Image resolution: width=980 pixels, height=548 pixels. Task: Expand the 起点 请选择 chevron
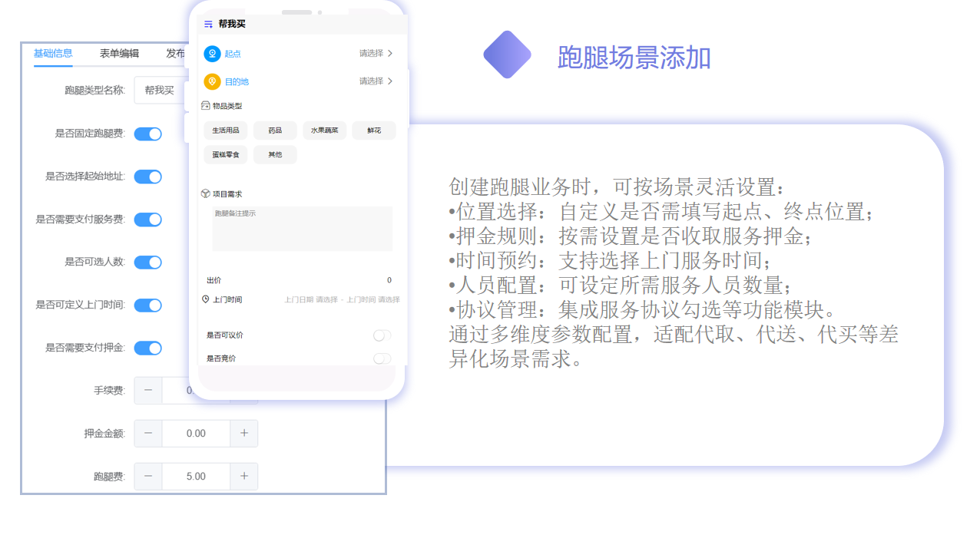(x=390, y=54)
